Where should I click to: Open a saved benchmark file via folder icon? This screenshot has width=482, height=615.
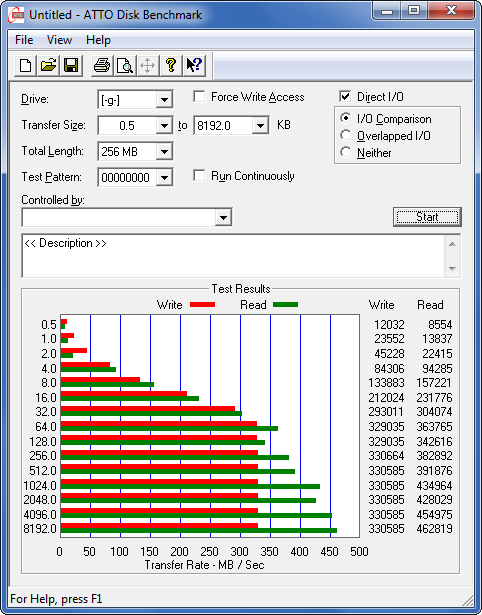tap(48, 66)
